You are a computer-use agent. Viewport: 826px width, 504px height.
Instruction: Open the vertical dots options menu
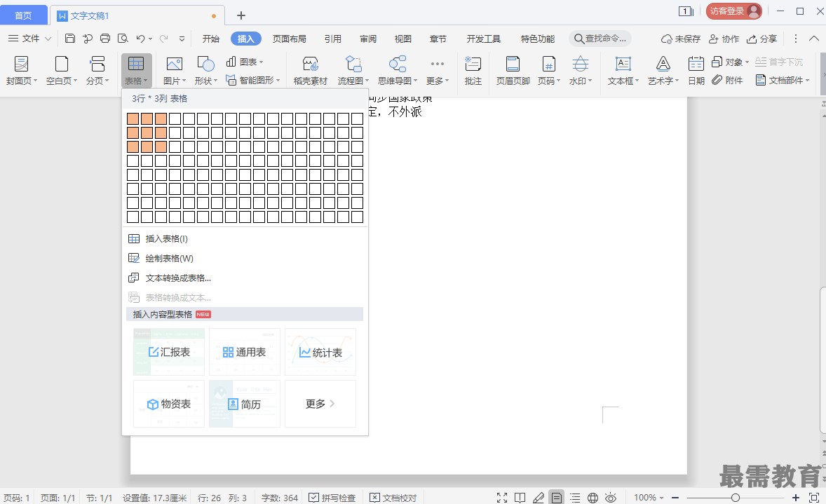795,39
